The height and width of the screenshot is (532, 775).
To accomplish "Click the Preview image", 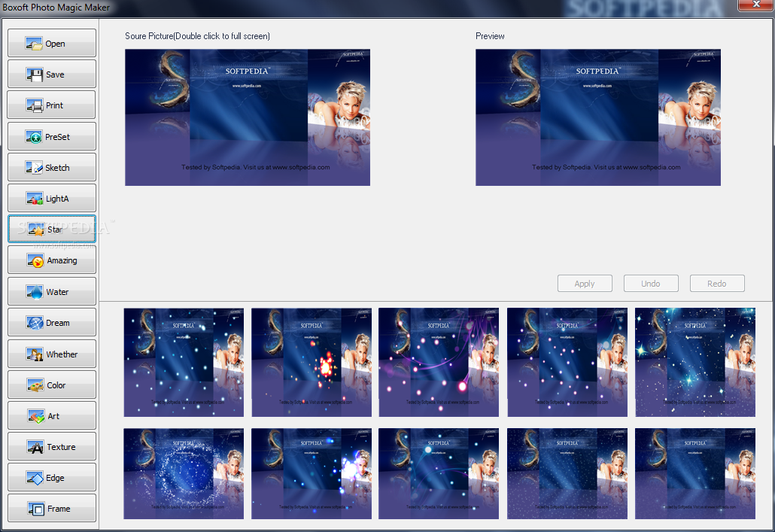I will 598,117.
